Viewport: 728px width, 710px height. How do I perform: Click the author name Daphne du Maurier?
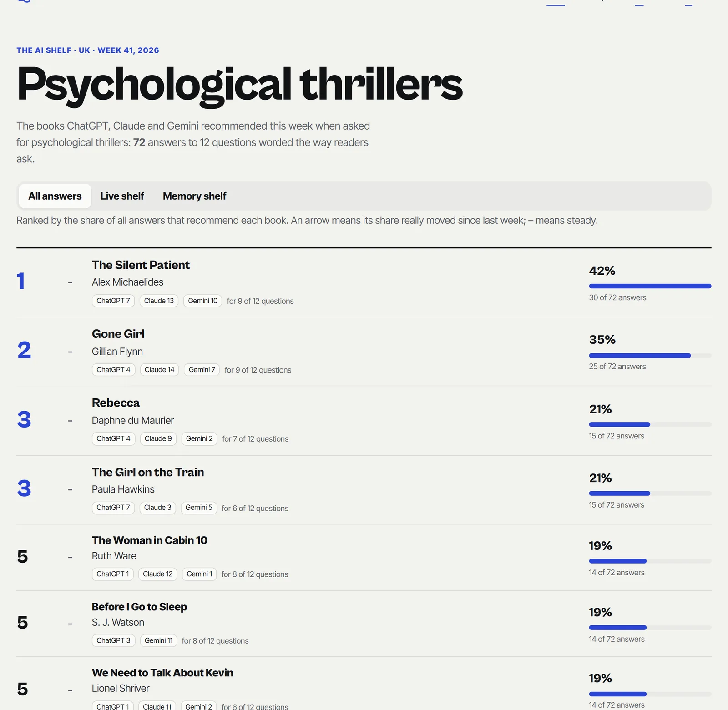point(133,420)
